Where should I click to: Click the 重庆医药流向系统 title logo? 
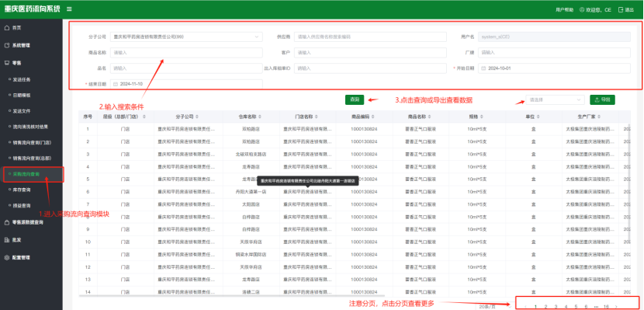(32, 9)
